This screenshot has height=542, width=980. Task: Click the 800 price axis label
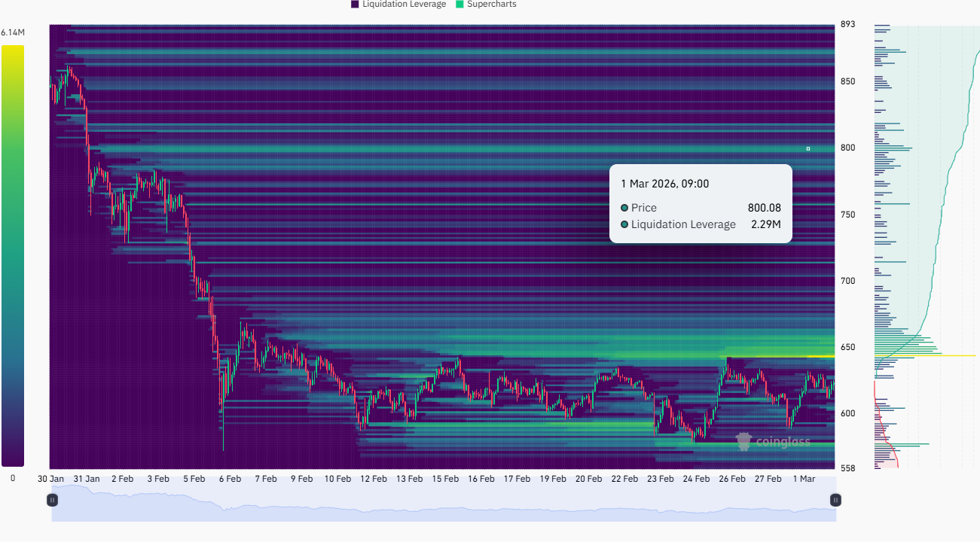click(847, 148)
